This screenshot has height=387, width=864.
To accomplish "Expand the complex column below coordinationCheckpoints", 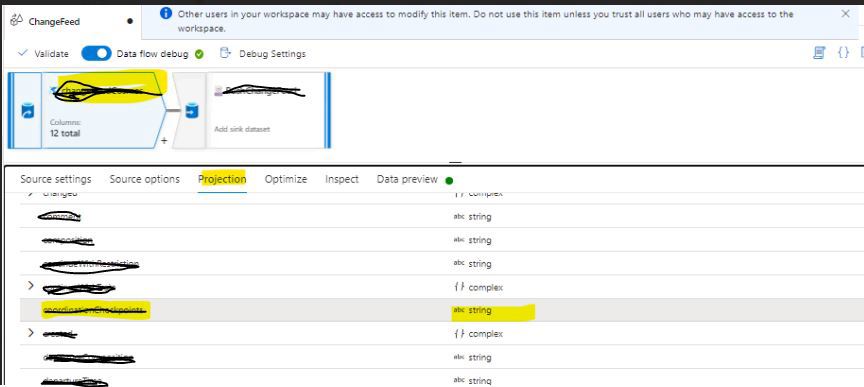I will click(31, 333).
